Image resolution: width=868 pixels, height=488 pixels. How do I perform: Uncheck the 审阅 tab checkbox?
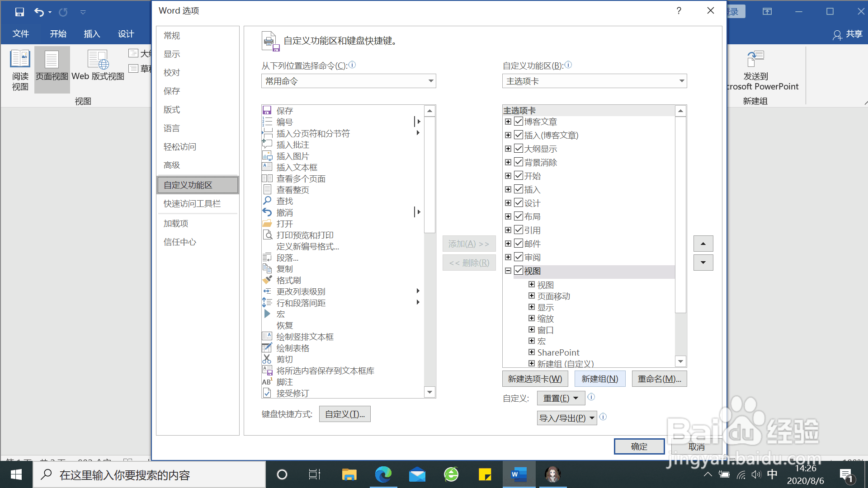[x=519, y=257]
